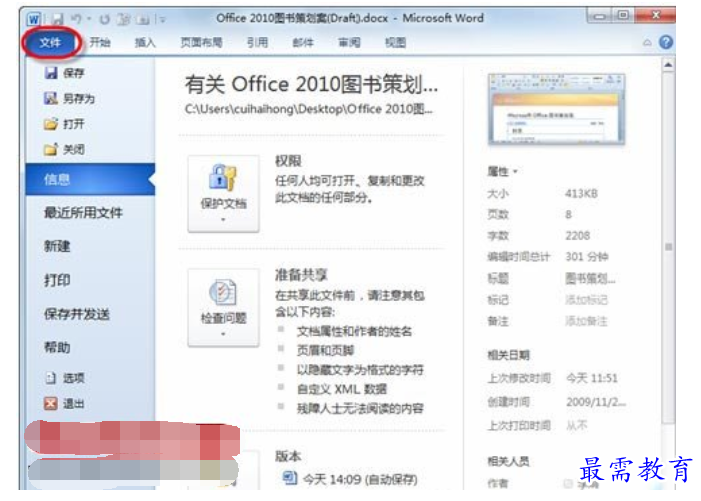Open the quick access toolbar customize arrow
The height and width of the screenshot is (501, 701).
pos(163,20)
